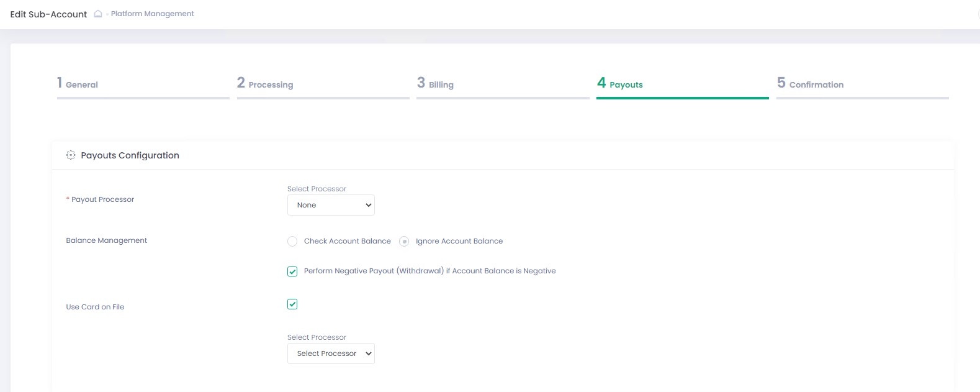
Task: Toggle the Use Card on File checkbox
Action: click(x=292, y=304)
